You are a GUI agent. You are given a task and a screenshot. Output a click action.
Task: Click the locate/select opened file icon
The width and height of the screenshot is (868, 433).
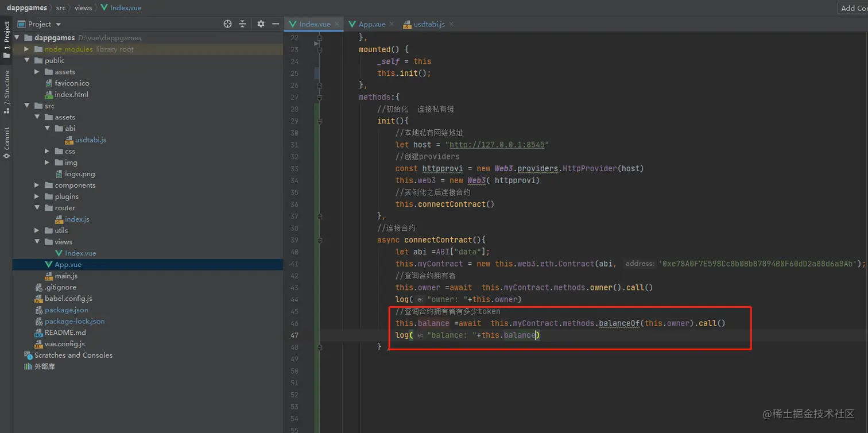click(x=227, y=24)
